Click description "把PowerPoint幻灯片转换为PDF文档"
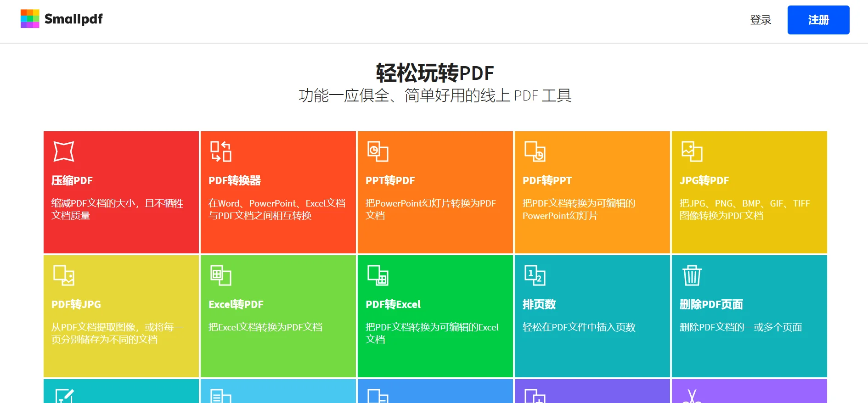This screenshot has width=868, height=403. tap(431, 209)
